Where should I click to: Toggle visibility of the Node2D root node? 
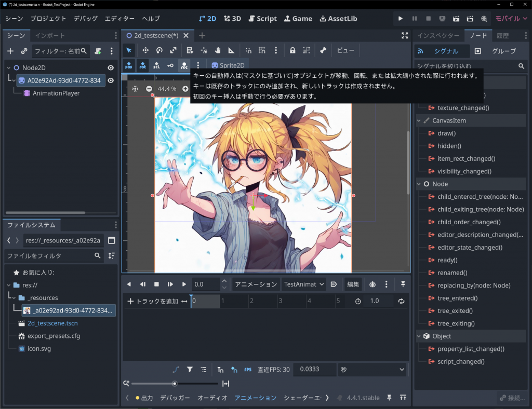click(x=111, y=67)
